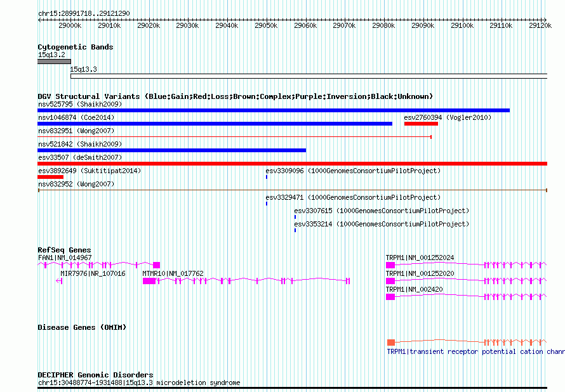
Task: Open the DECIPHER Genomic Disorders track title
Action: [95, 375]
